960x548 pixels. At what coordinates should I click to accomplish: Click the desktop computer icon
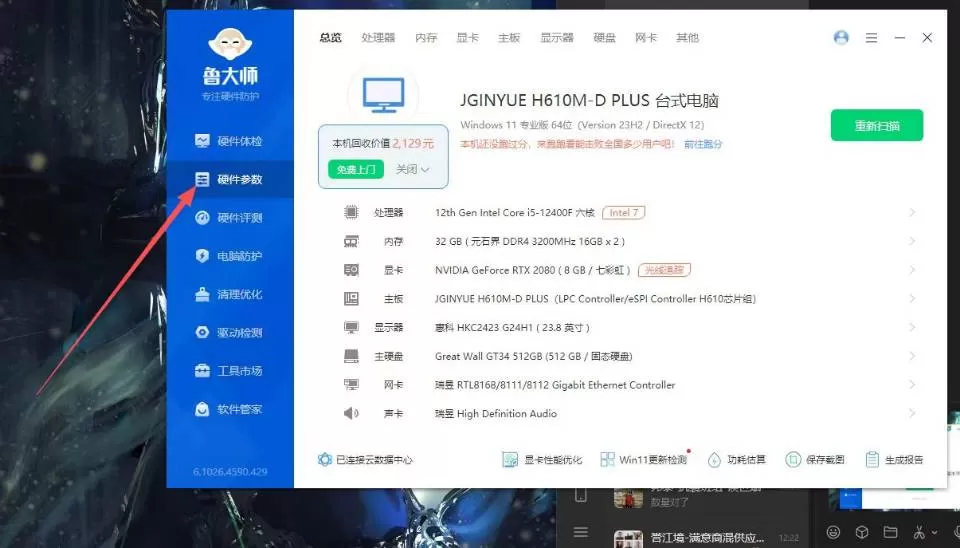point(383,95)
